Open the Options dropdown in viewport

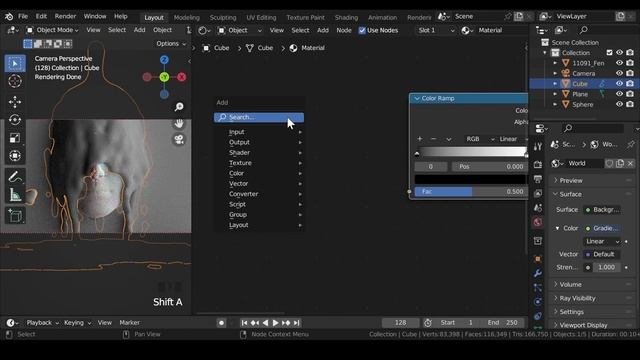click(171, 44)
